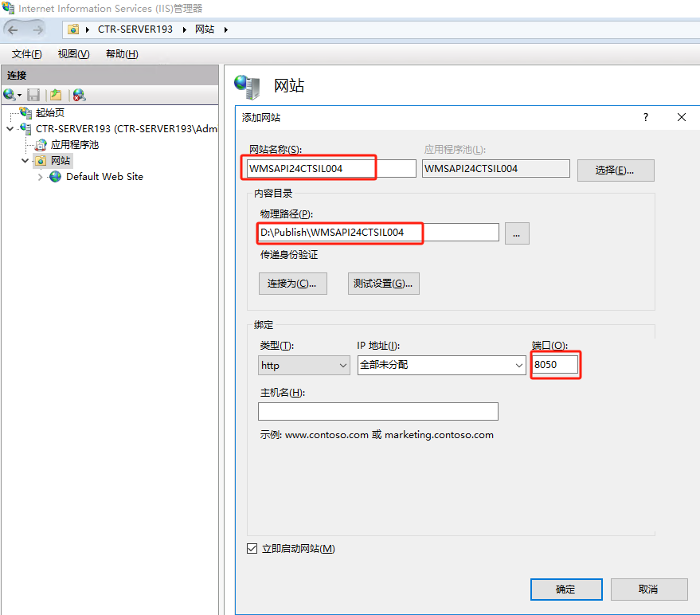Click the save connections floppy disk icon

[33, 95]
